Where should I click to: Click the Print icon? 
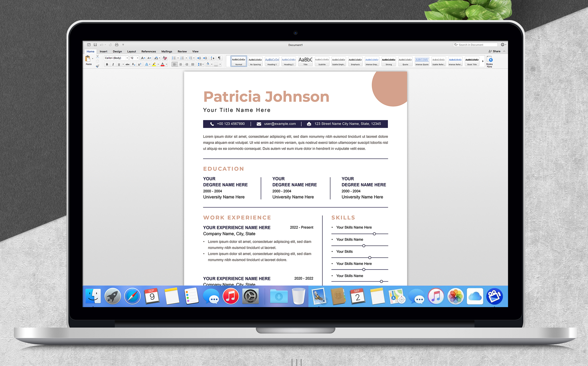pos(116,45)
